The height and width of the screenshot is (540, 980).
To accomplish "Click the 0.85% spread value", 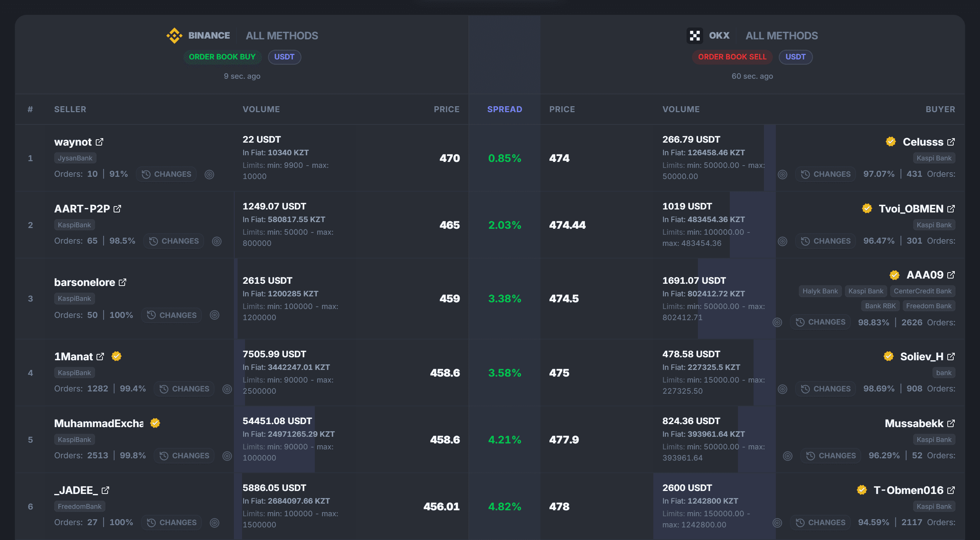I will point(504,158).
